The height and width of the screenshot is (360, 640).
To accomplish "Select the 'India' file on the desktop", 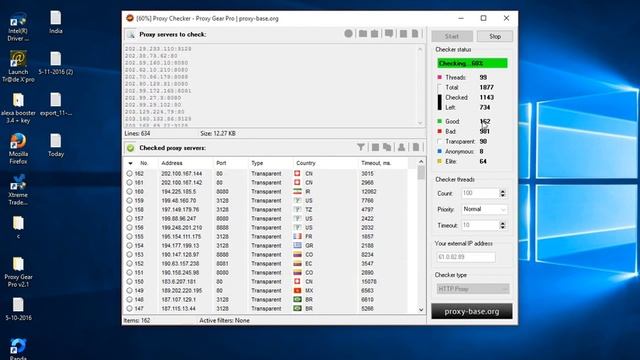I will 56,22.
